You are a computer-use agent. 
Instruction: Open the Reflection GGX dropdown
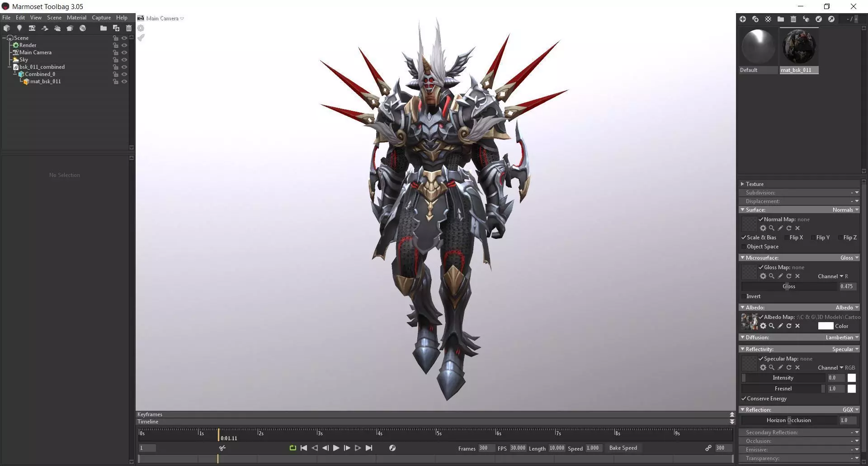[x=850, y=410]
